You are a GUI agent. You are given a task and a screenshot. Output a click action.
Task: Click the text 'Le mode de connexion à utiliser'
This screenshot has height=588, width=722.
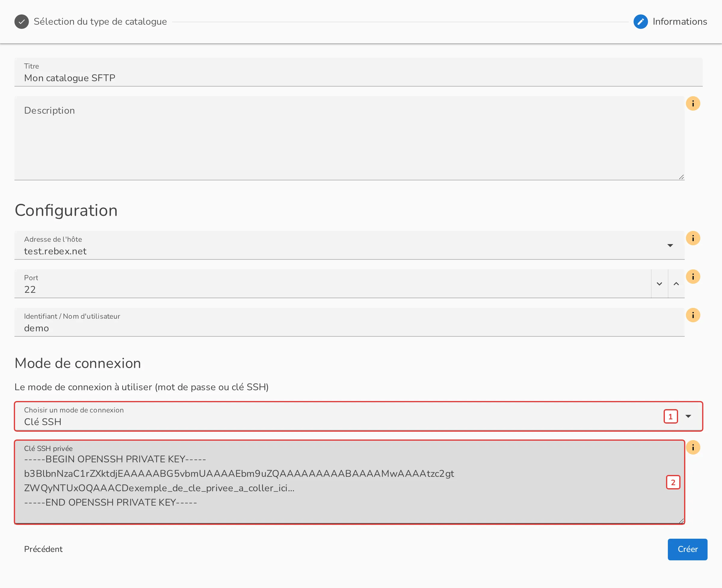click(x=83, y=387)
